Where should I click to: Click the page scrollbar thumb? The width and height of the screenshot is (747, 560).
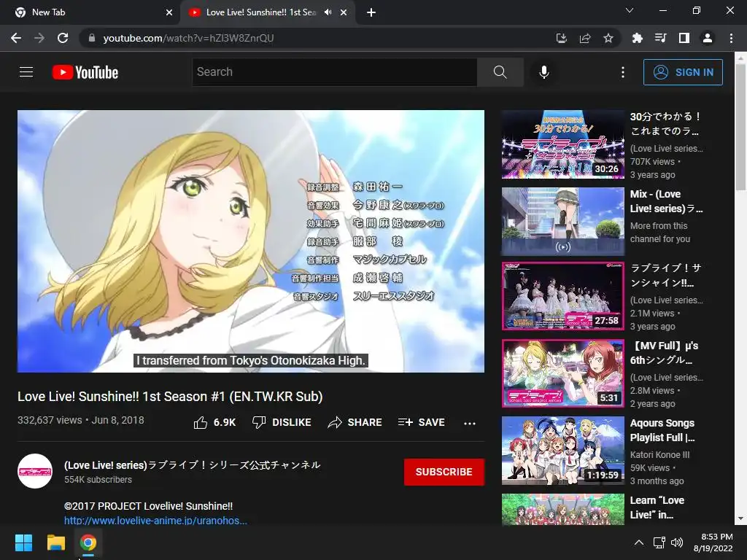(x=741, y=125)
